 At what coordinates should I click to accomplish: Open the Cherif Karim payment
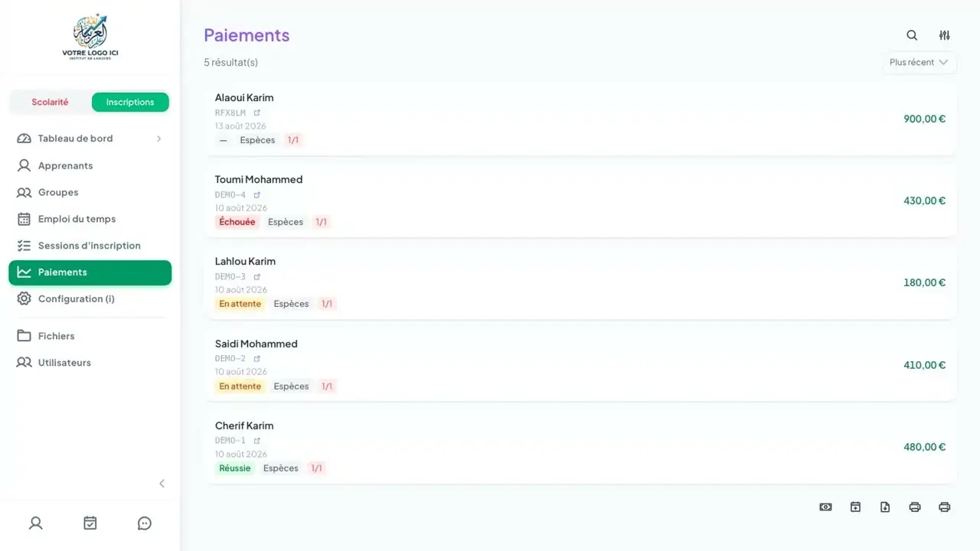click(581, 447)
